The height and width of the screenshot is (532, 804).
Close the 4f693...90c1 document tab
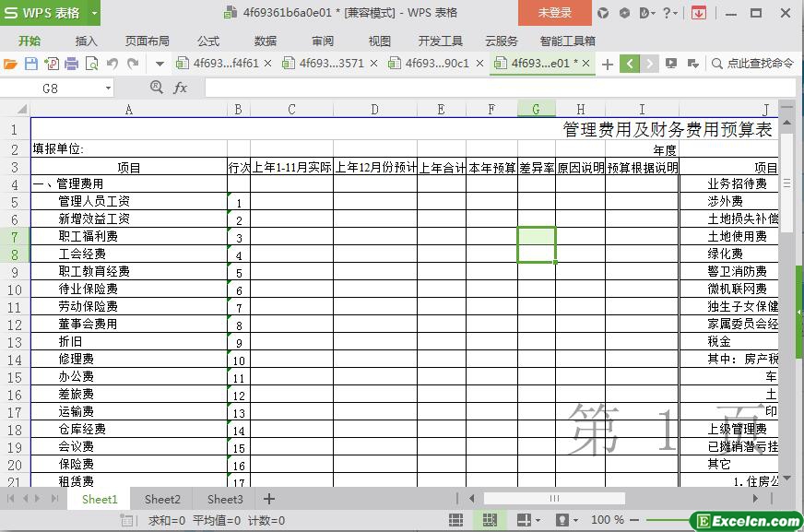point(480,64)
